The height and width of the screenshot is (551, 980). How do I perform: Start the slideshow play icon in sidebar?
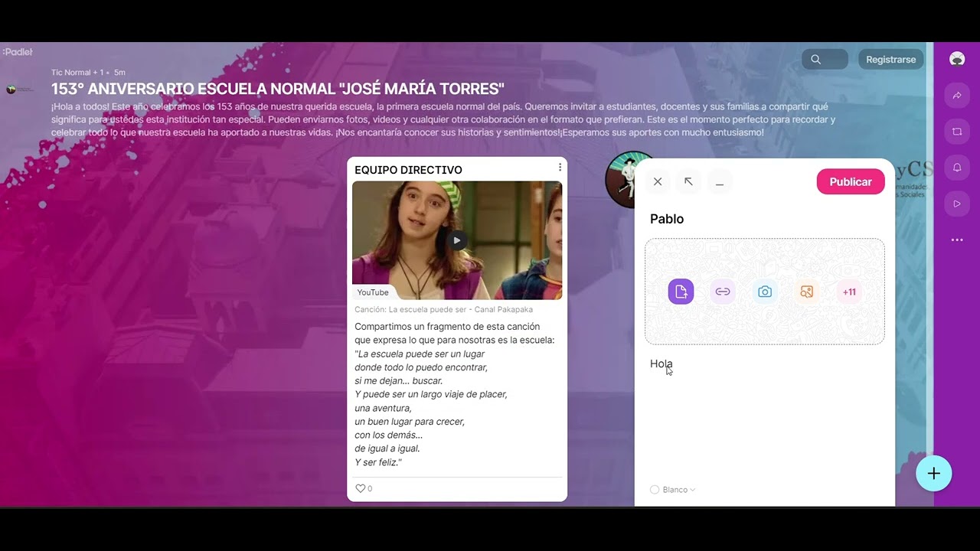[x=957, y=204]
